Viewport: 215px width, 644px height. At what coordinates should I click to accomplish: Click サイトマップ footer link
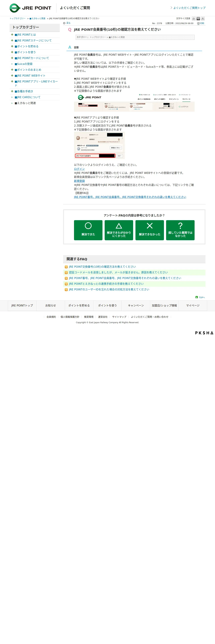point(119,317)
